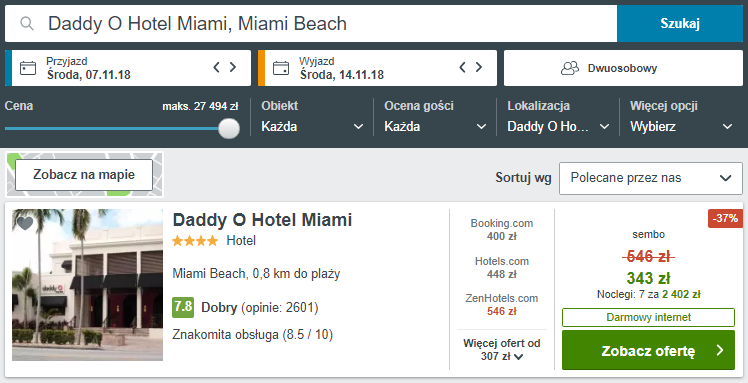Image resolution: width=748 pixels, height=383 pixels.
Task: Open the check-in calendar icon
Action: tap(28, 68)
